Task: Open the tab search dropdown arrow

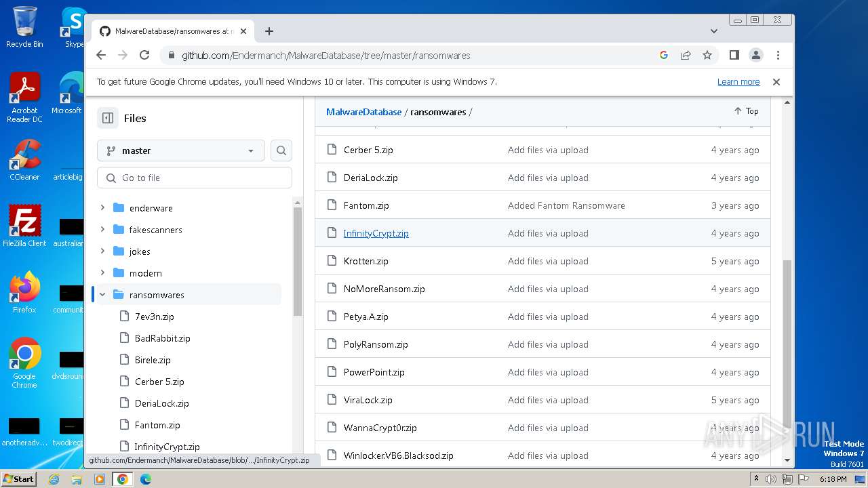Action: [713, 31]
